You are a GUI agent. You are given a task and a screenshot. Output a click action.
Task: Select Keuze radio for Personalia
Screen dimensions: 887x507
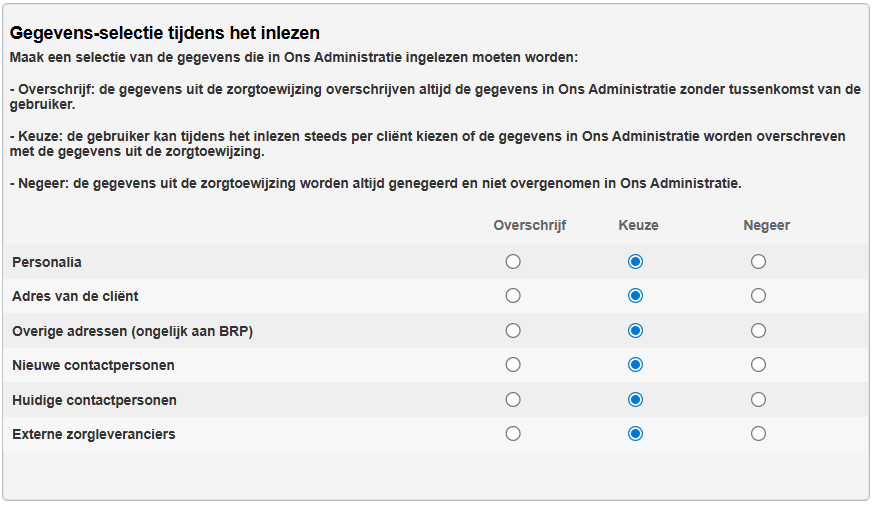pos(635,261)
